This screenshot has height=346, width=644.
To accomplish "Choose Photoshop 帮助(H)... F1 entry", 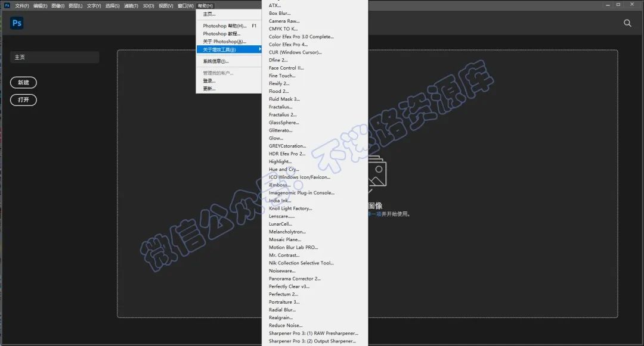I will [229, 26].
